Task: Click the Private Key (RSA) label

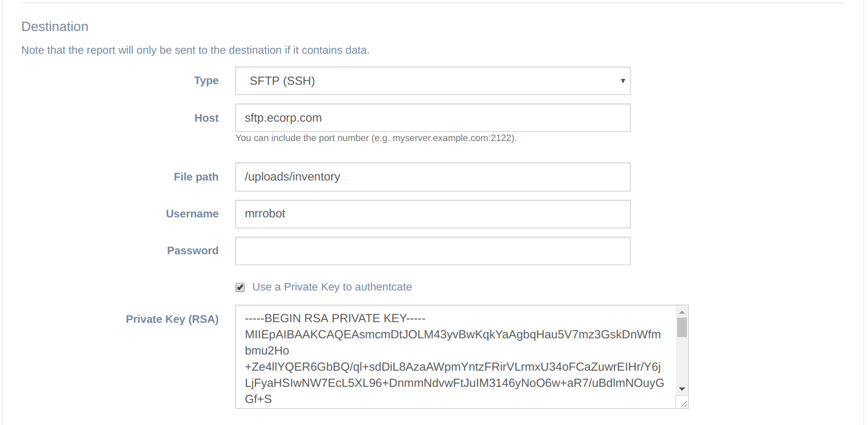Action: point(172,319)
